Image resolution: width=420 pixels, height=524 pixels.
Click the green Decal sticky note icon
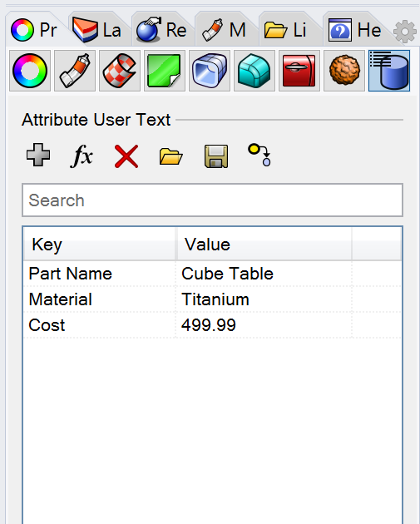click(x=165, y=71)
